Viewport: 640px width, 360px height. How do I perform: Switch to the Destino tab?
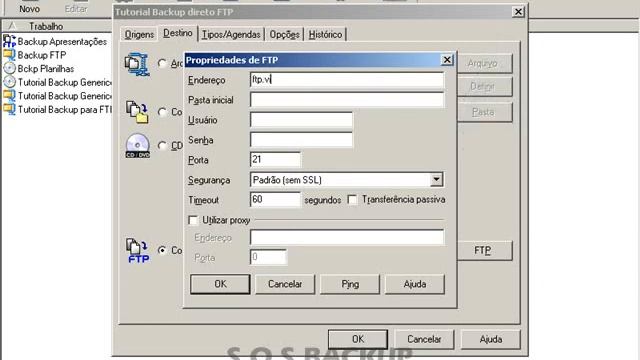pos(178,33)
